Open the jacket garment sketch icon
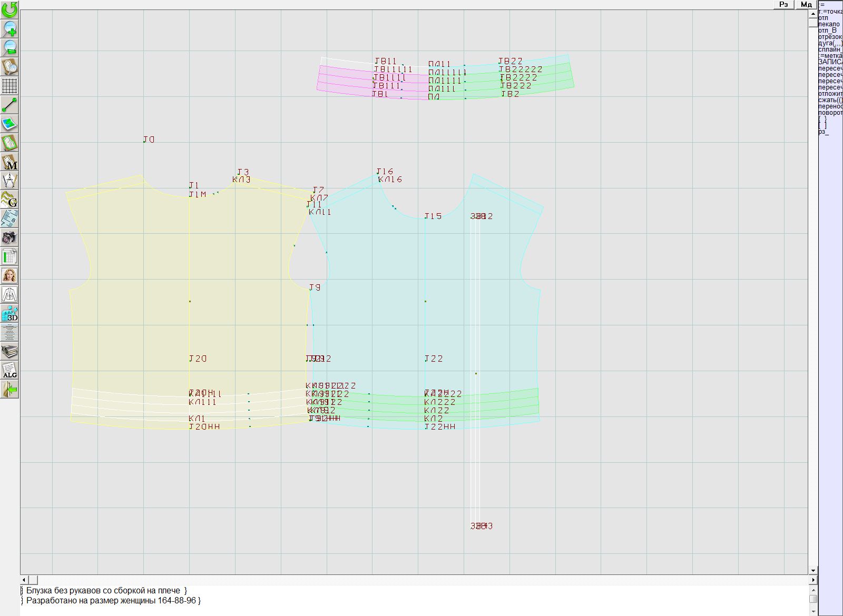The image size is (843, 616). click(x=9, y=294)
